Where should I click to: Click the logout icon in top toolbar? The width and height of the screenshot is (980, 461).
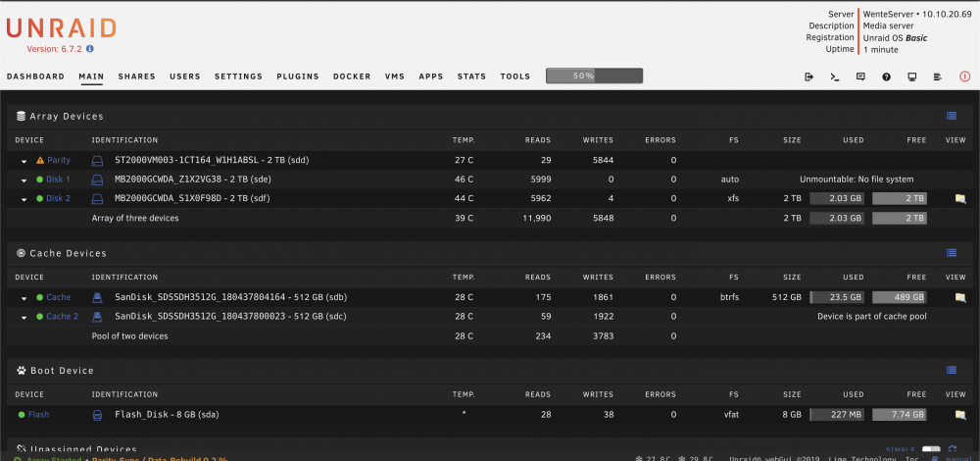pos(809,77)
